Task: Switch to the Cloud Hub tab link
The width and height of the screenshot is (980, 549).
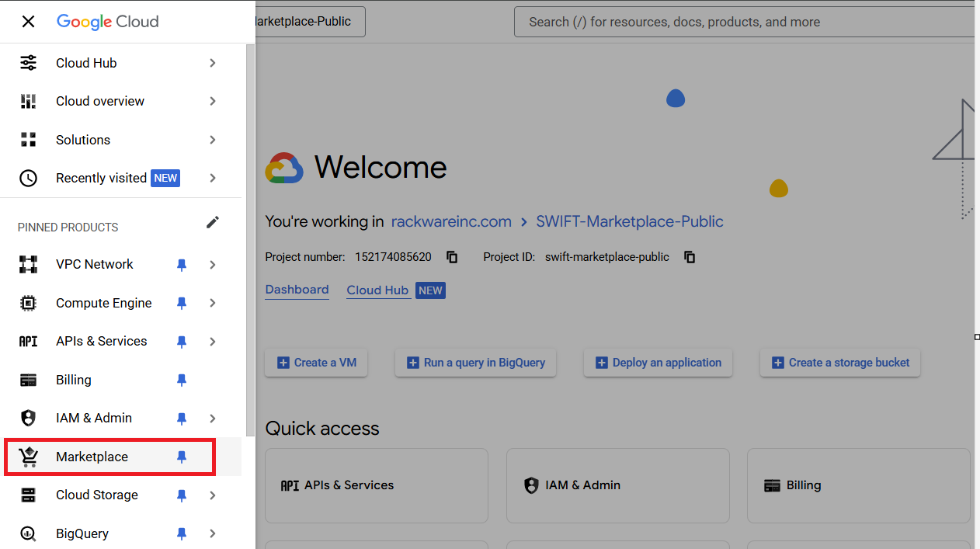Action: coord(377,290)
